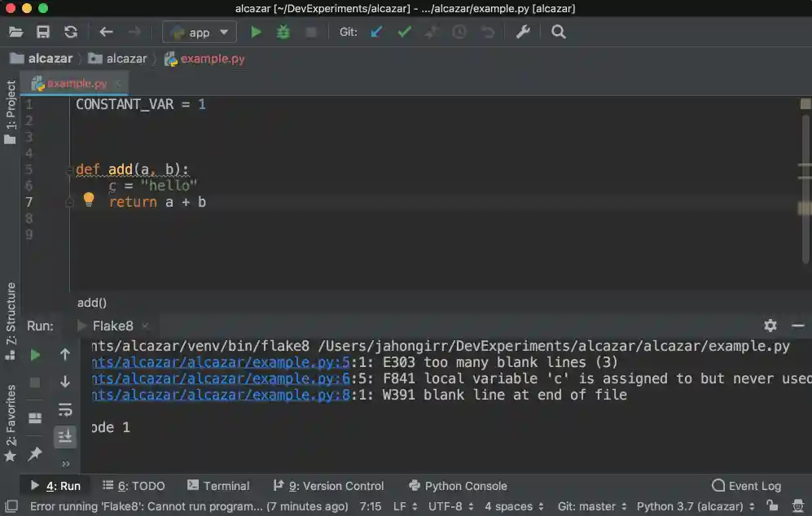This screenshot has width=812, height=516.
Task: Open the Run panel settings gear
Action: pos(770,326)
